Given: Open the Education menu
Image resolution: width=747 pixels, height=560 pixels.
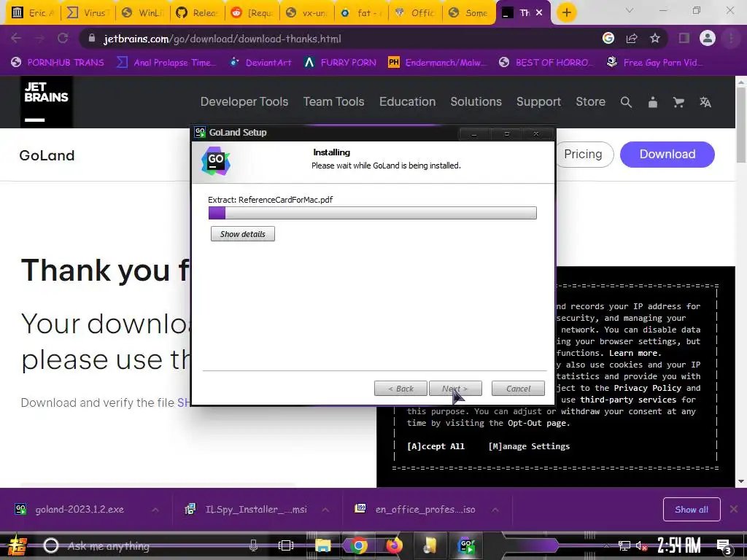Looking at the screenshot, I should point(407,102).
